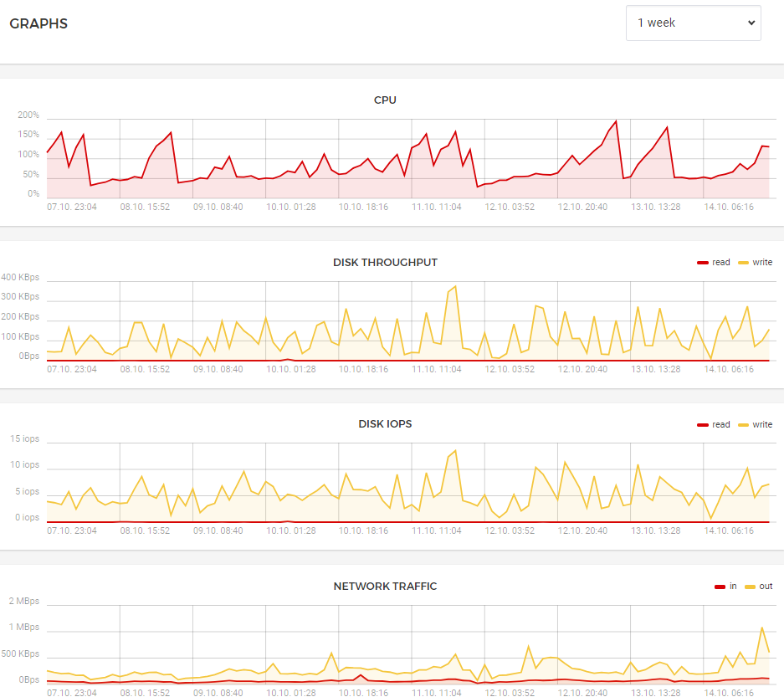Viewport: 784px width, 697px height.
Task: Click the 07.10. 23:04 label under CPU chart
Action: [72, 207]
